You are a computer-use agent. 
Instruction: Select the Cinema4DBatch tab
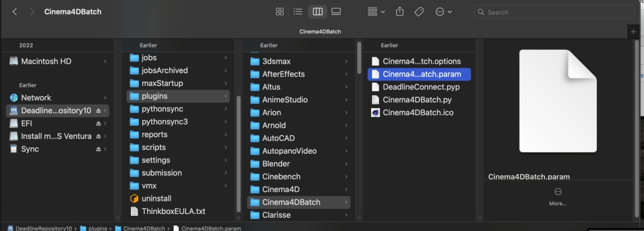click(320, 31)
